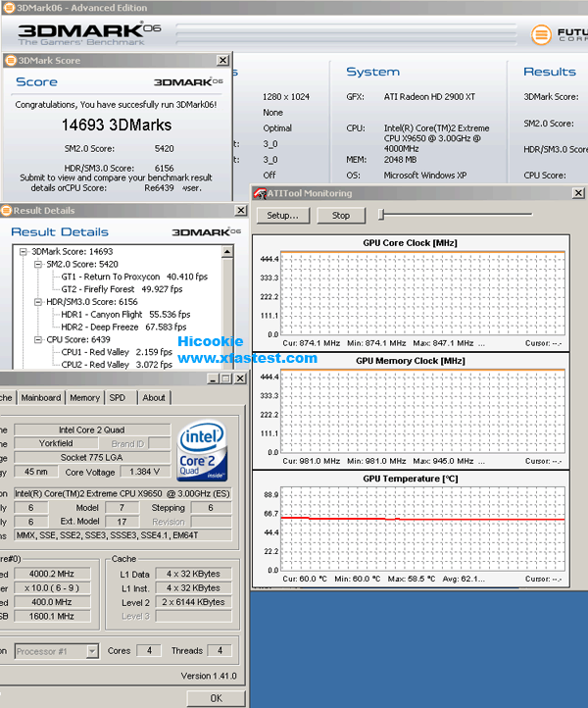The width and height of the screenshot is (588, 708).
Task: Click the ATITool monitoring slider handle
Action: click(x=381, y=215)
